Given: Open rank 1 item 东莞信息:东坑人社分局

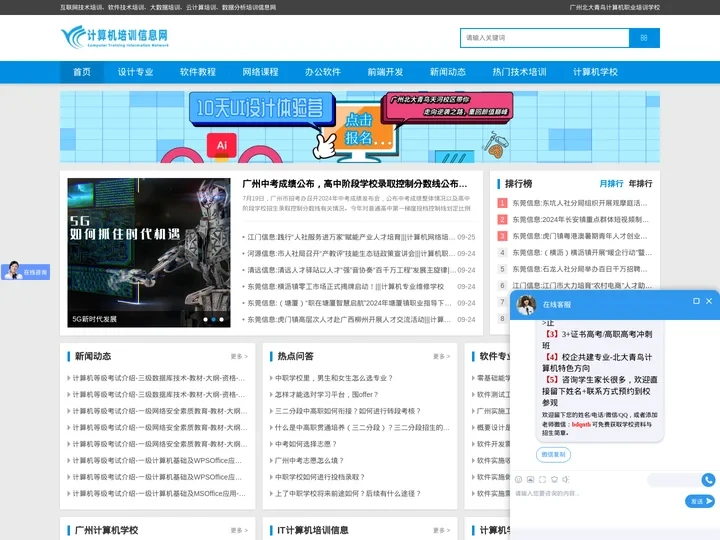Looking at the screenshot, I should (x=579, y=203).
